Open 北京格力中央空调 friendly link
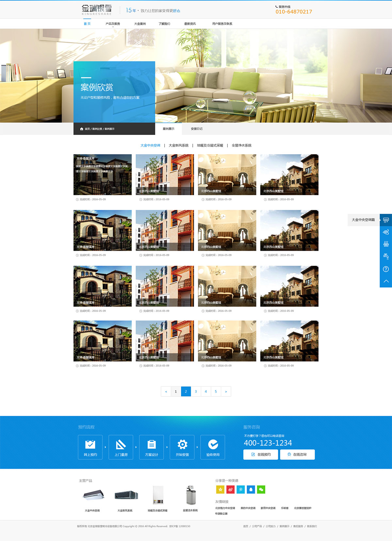The image size is (392, 541). (x=225, y=508)
